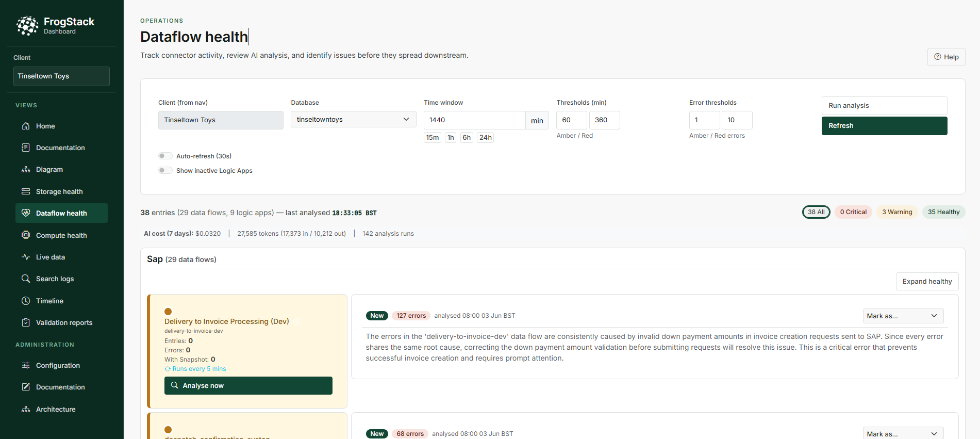Filter by 0 Critical
The image size is (980, 439).
pyautogui.click(x=853, y=212)
